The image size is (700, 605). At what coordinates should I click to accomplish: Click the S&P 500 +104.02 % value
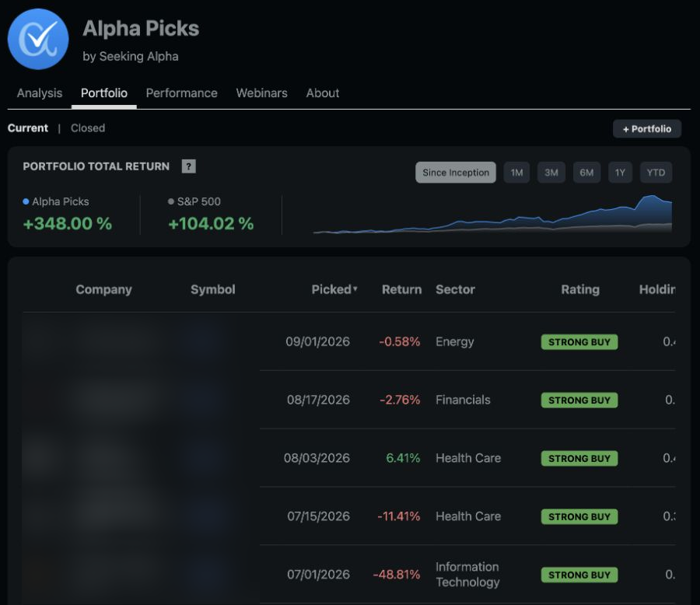click(x=211, y=223)
